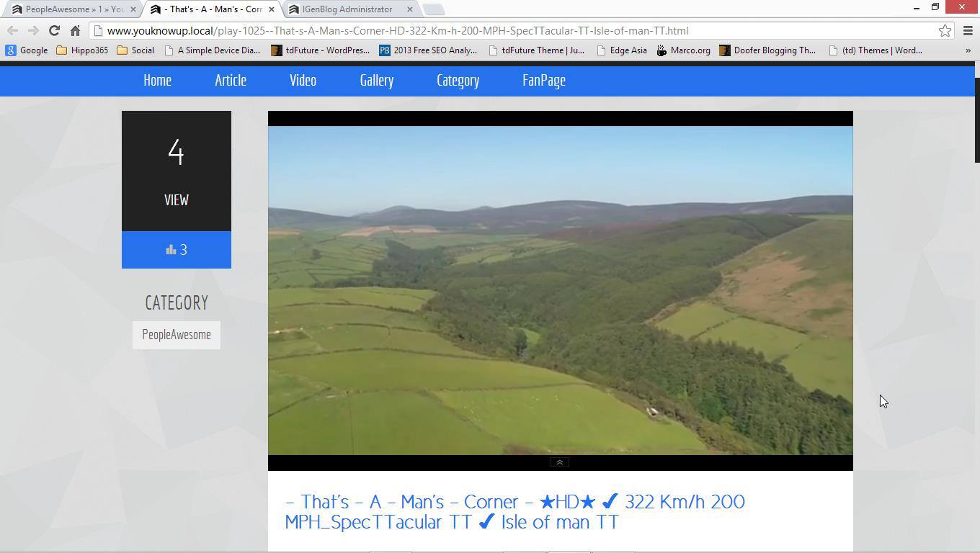Image resolution: width=980 pixels, height=553 pixels.
Task: Open the 2013 Free SEO Analy... bookmark
Action: pos(429,50)
